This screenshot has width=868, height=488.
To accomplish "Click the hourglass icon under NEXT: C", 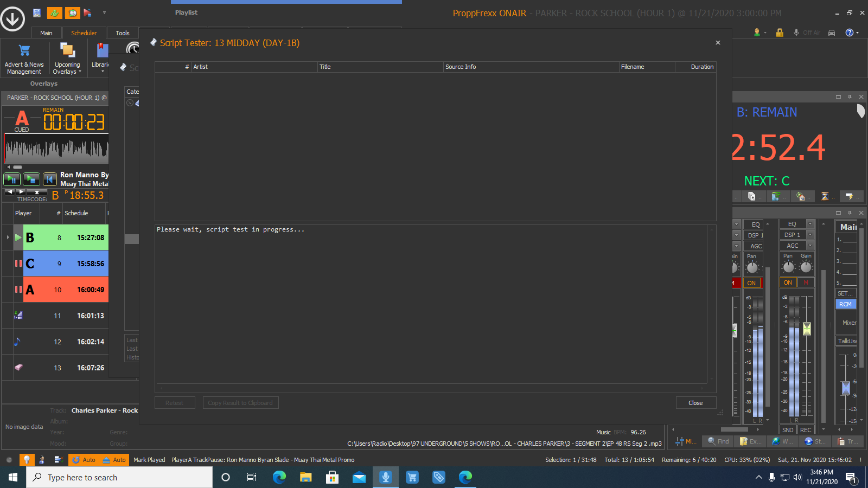I will (825, 196).
